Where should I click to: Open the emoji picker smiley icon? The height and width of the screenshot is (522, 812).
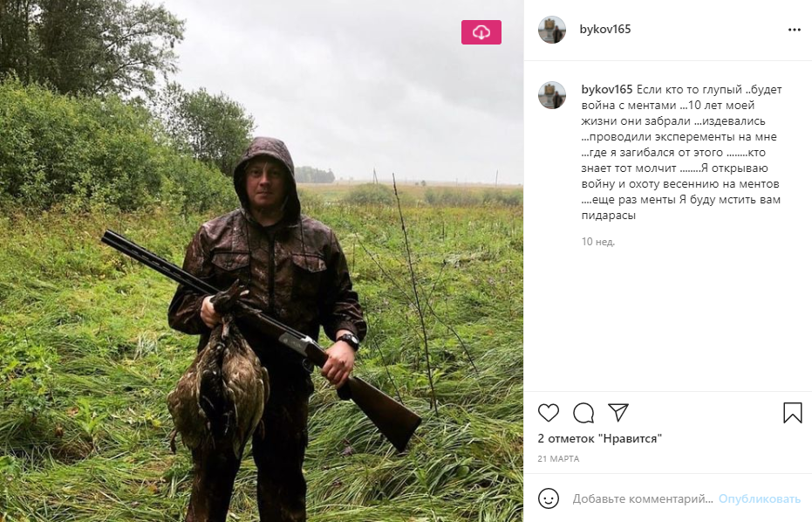click(549, 498)
